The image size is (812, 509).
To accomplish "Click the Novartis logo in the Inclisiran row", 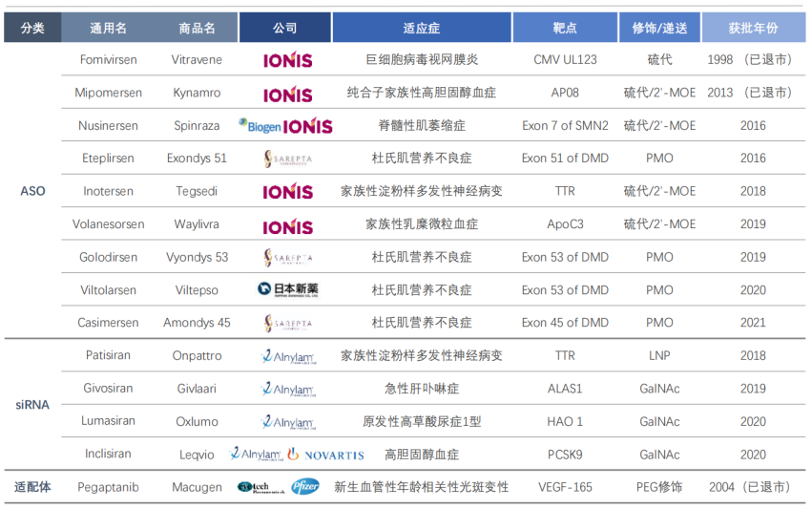I will [x=326, y=455].
